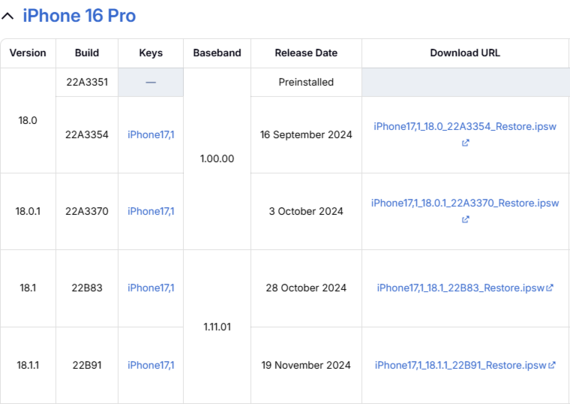The height and width of the screenshot is (404, 570).
Task: Download iPhone17,1_18.0.1_22A3370_Restore.ipsw
Action: point(465,203)
